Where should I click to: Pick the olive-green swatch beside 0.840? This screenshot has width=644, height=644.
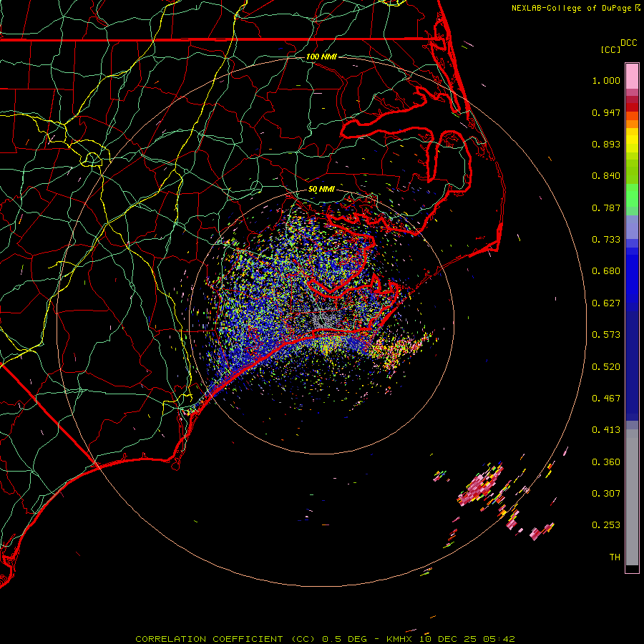(x=632, y=172)
